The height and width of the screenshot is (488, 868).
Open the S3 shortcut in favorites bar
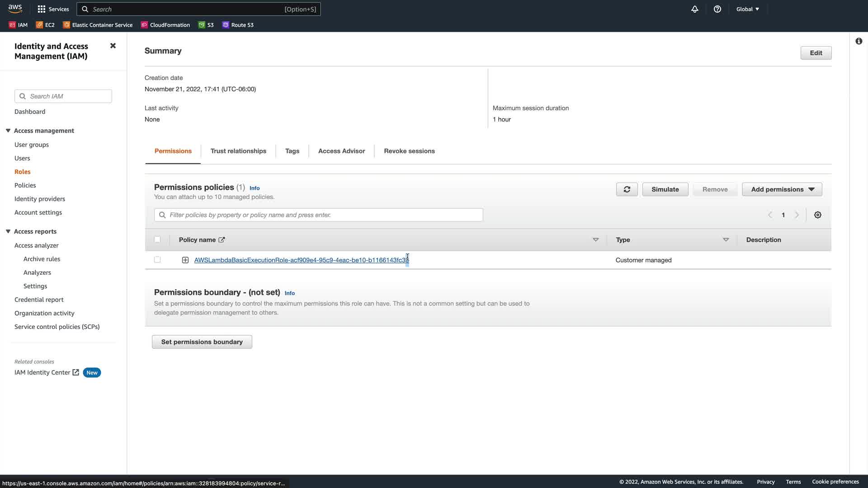[x=206, y=25]
